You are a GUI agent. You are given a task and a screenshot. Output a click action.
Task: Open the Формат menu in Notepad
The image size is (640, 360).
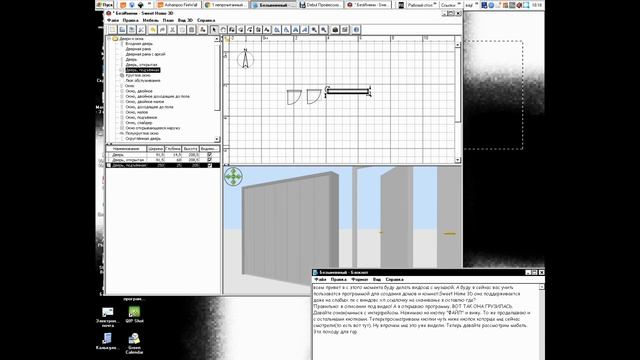tap(360, 280)
